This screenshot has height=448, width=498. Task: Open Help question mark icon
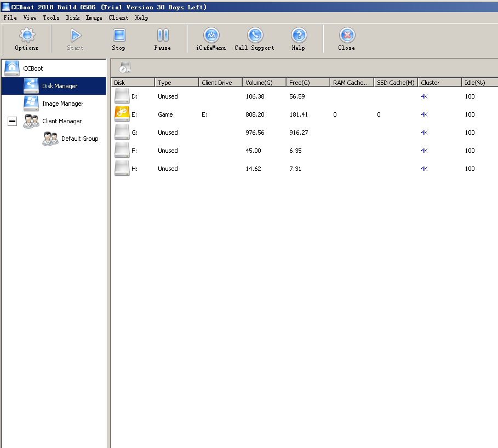coord(299,35)
